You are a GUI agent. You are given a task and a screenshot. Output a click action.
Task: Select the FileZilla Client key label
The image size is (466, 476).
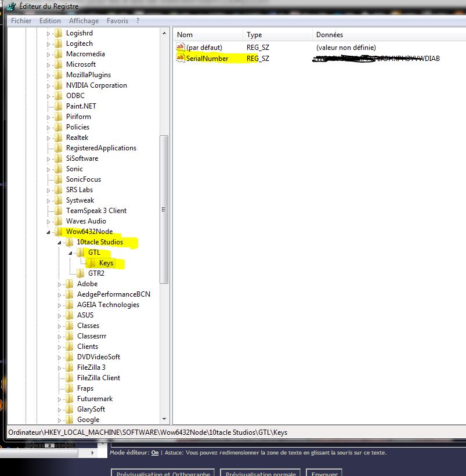point(98,378)
